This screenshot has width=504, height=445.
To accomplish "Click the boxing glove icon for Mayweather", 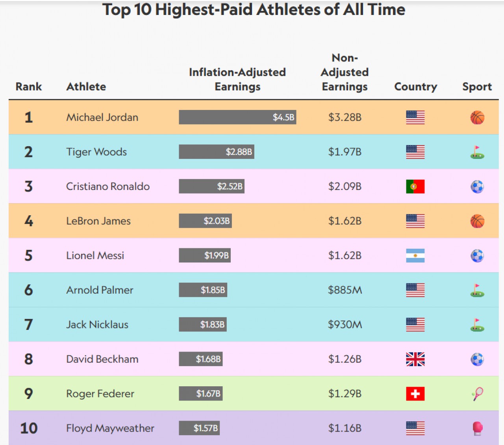I will pyautogui.click(x=477, y=428).
